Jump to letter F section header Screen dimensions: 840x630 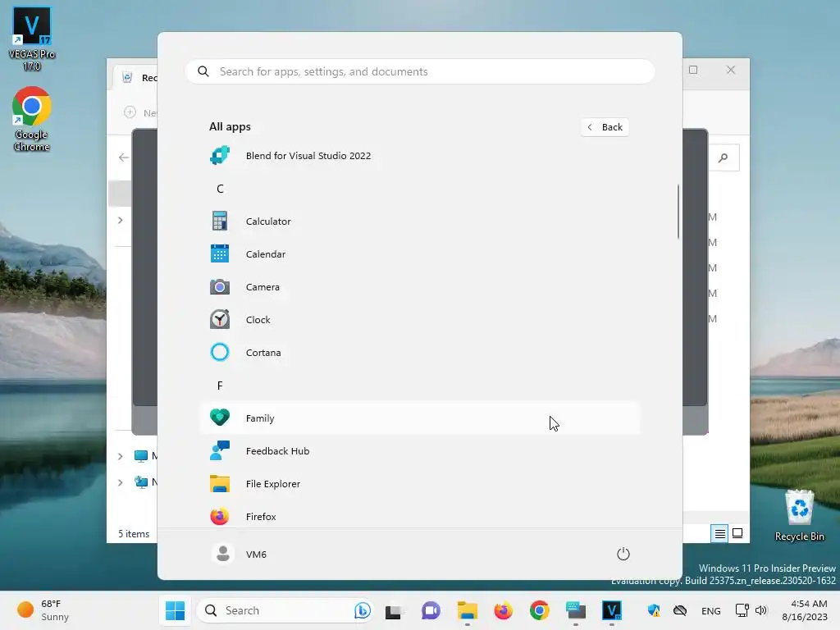pos(220,386)
